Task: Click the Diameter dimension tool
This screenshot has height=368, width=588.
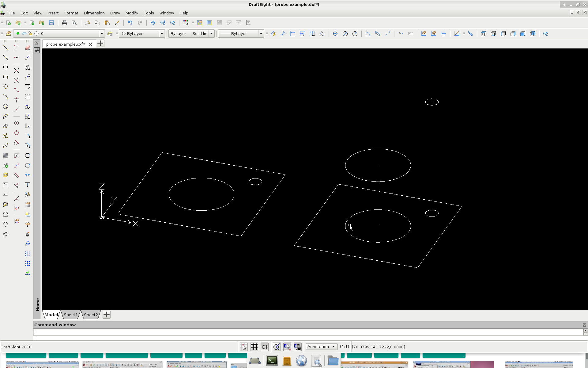Action: click(345, 34)
